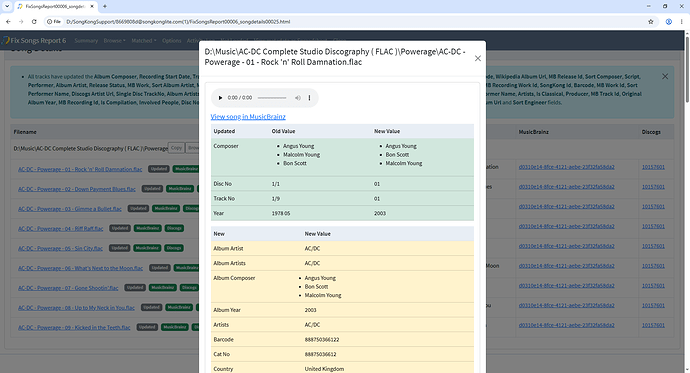Select Barcode value 888750366122
690x373 pixels.
[x=322, y=340]
